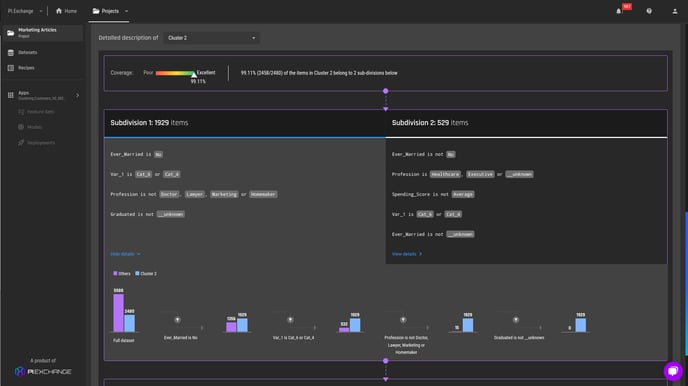The height and width of the screenshot is (386, 688).
Task: Click the Profession is not Doctor filter icon
Action: tap(403, 320)
